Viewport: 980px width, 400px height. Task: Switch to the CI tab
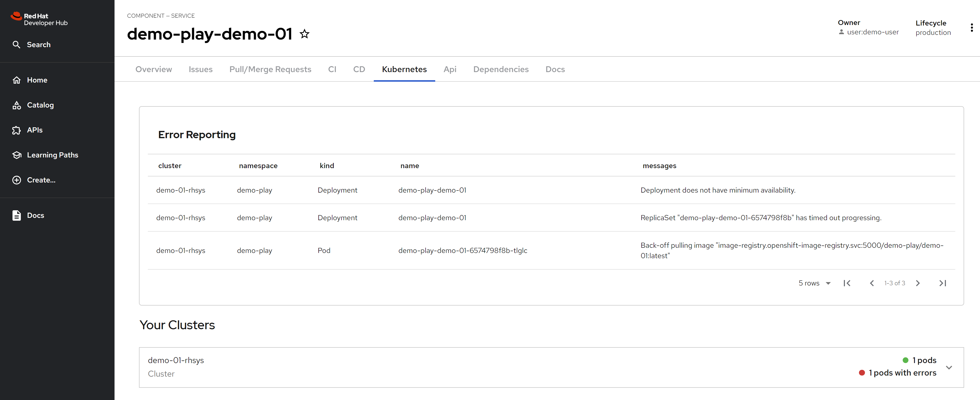point(332,69)
